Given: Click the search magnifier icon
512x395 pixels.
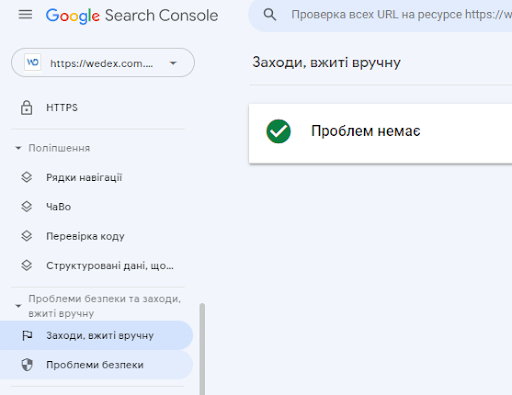Looking at the screenshot, I should pos(270,15).
